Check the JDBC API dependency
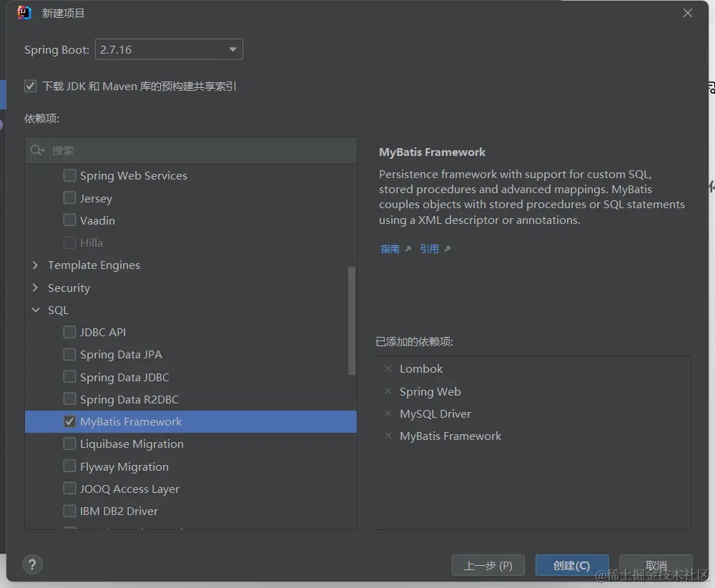Screen dimensions: 715x588 69,332
